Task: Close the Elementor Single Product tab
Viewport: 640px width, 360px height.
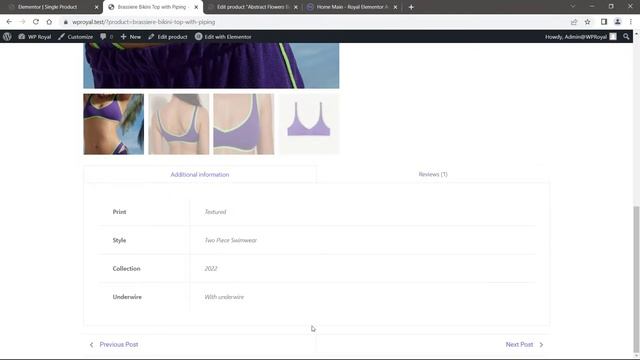Action: click(96, 7)
